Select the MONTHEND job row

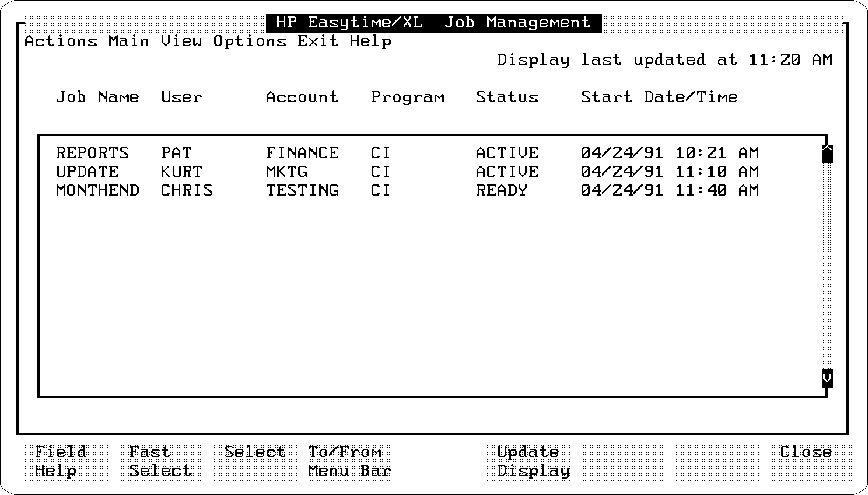tap(97, 190)
